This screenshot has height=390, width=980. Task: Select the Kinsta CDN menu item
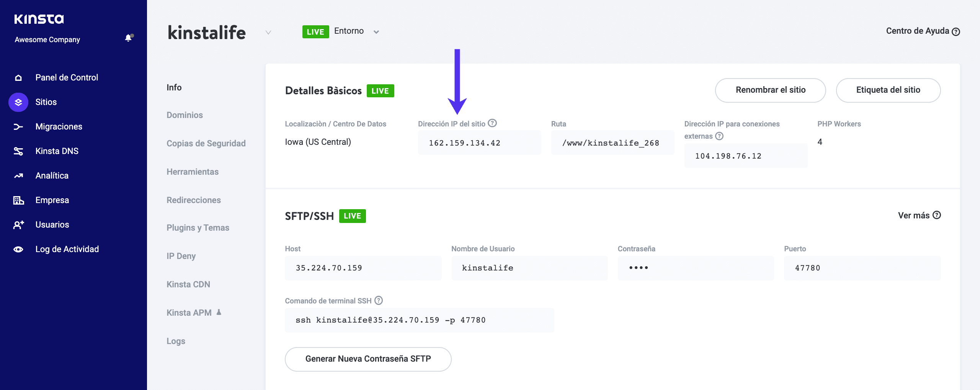(x=188, y=285)
